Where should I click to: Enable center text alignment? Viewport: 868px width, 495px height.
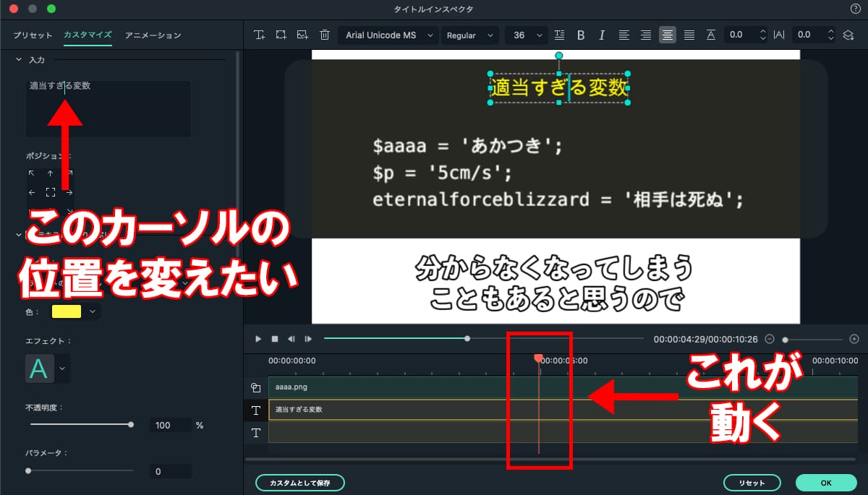coord(667,35)
